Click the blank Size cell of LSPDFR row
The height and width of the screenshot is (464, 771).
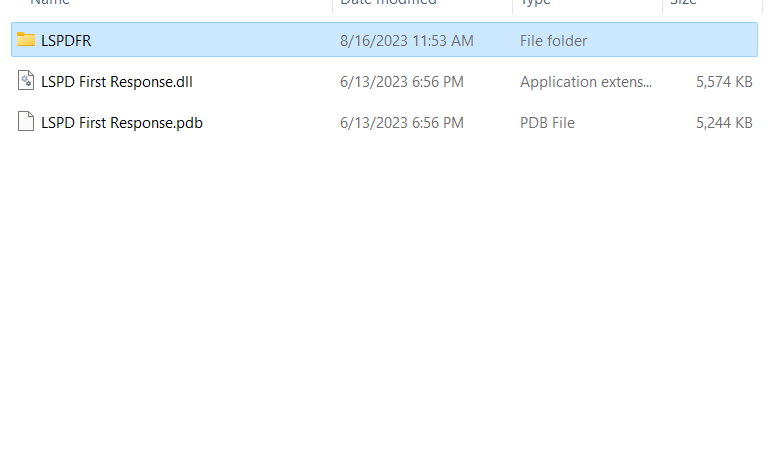click(710, 41)
